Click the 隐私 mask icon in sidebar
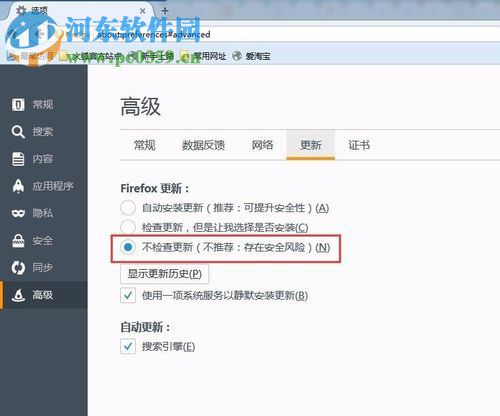 click(x=18, y=213)
